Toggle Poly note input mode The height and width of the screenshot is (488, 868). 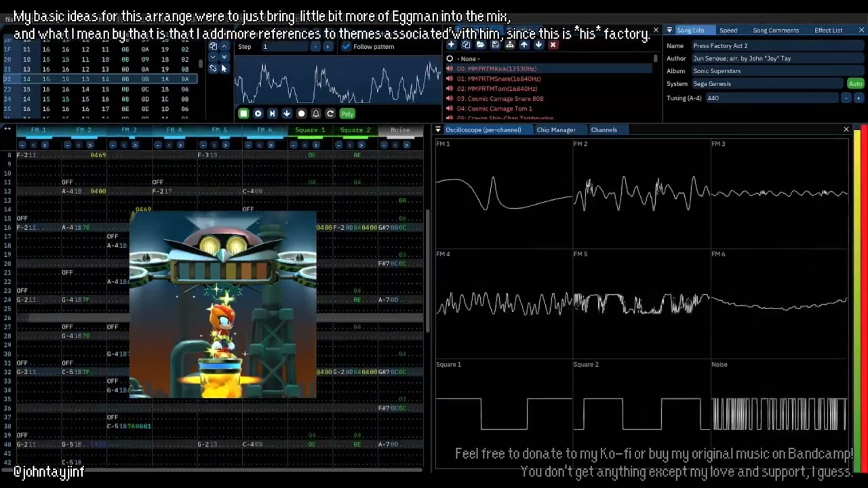pyautogui.click(x=347, y=114)
